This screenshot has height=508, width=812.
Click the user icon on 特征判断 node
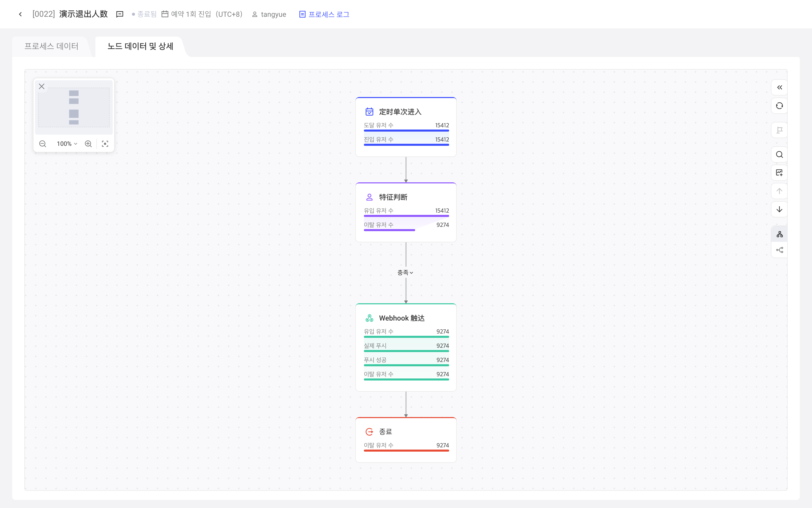point(369,197)
